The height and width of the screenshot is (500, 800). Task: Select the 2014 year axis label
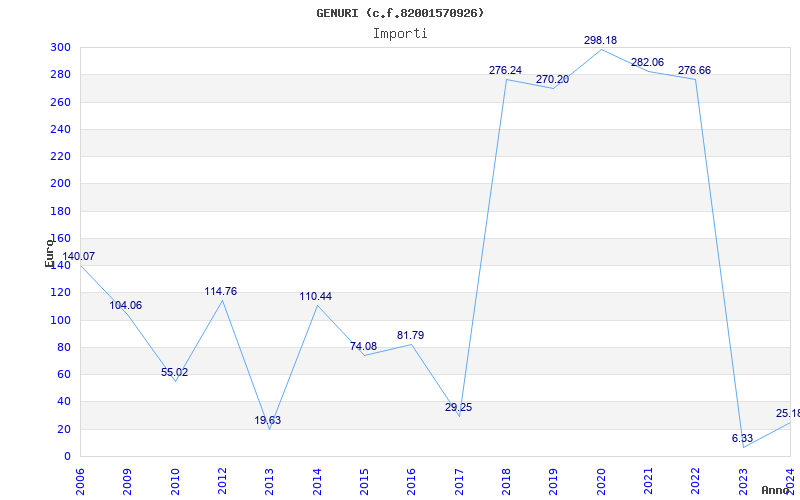coord(317,481)
